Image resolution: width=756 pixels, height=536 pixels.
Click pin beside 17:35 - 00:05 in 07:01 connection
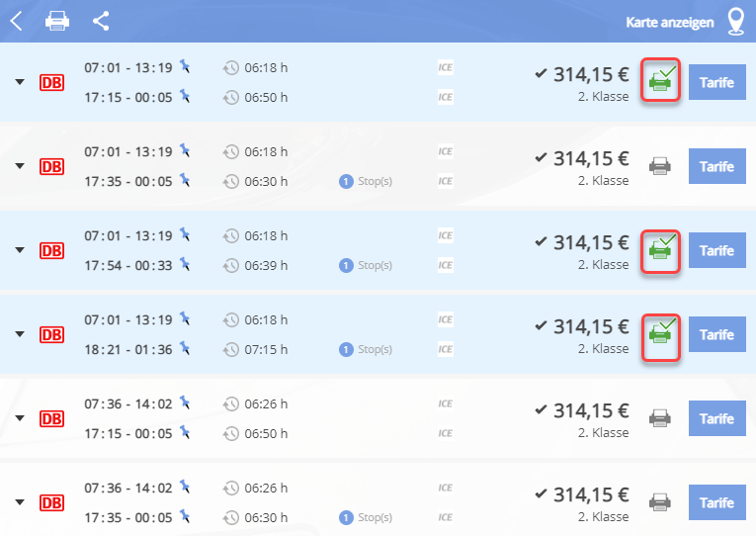[x=185, y=180]
